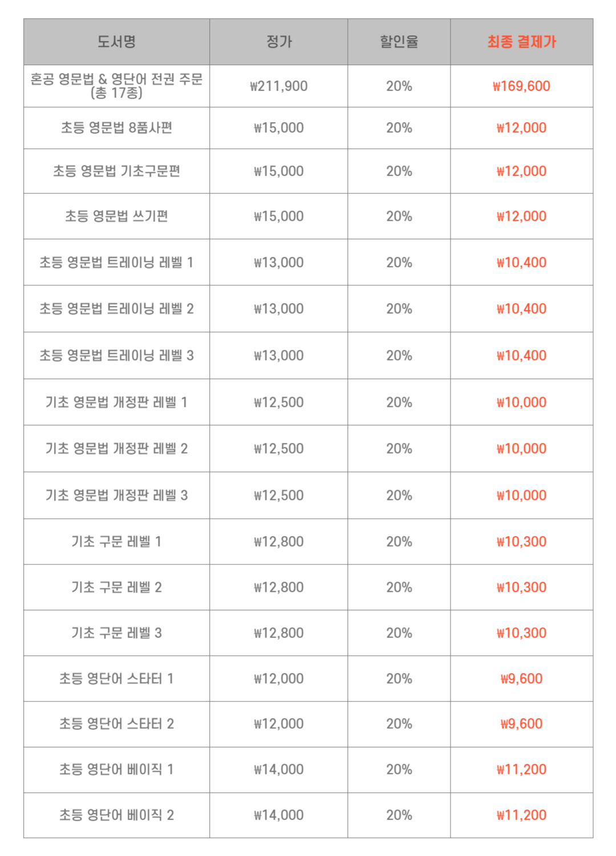616x856 pixels.
Task: Click 초등 영문법 트레이닝 레벨 3 title
Action: 116,356
